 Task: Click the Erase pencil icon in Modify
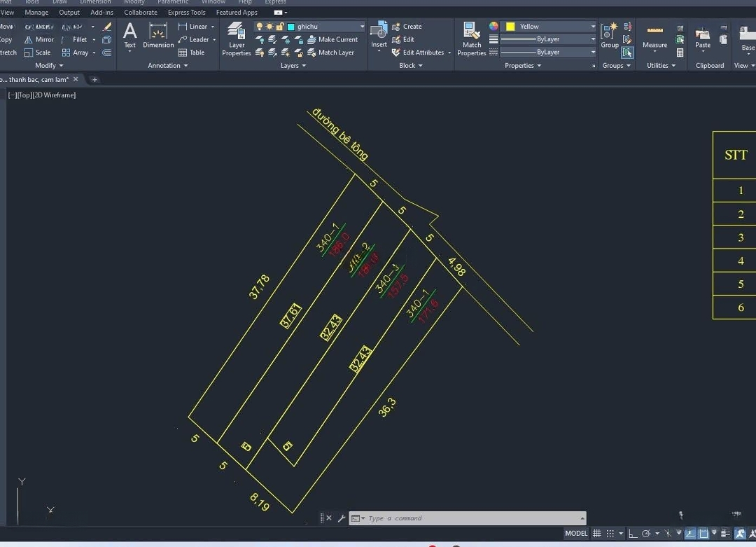pos(107,27)
